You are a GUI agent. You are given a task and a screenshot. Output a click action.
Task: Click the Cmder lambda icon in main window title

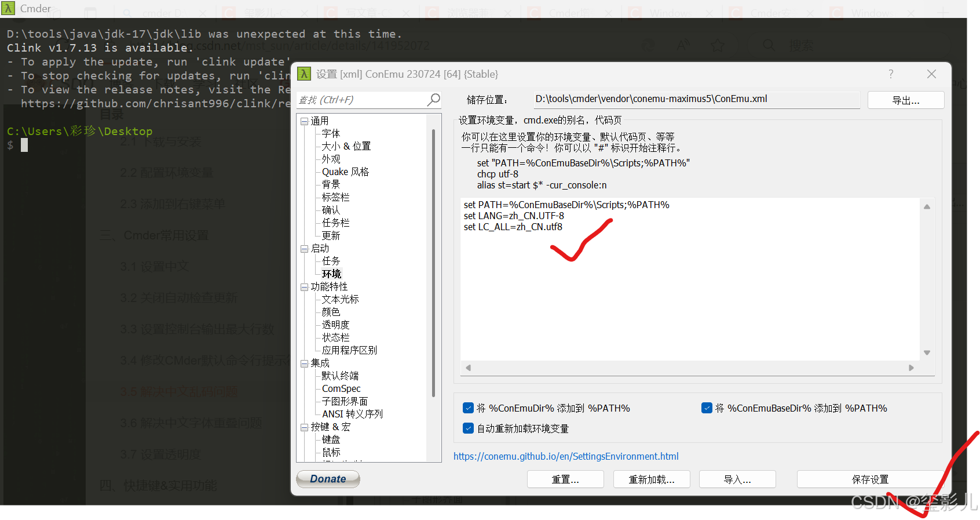[8, 8]
